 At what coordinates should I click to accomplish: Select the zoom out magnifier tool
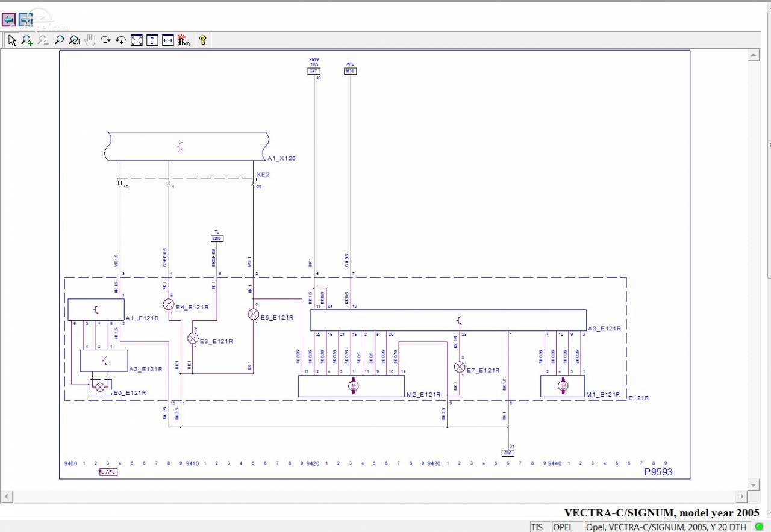[x=43, y=40]
